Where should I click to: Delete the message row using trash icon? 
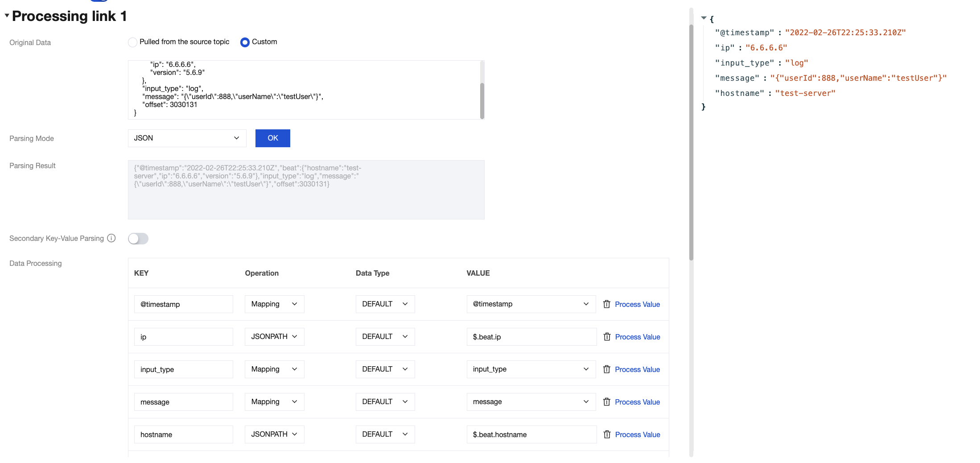606,402
